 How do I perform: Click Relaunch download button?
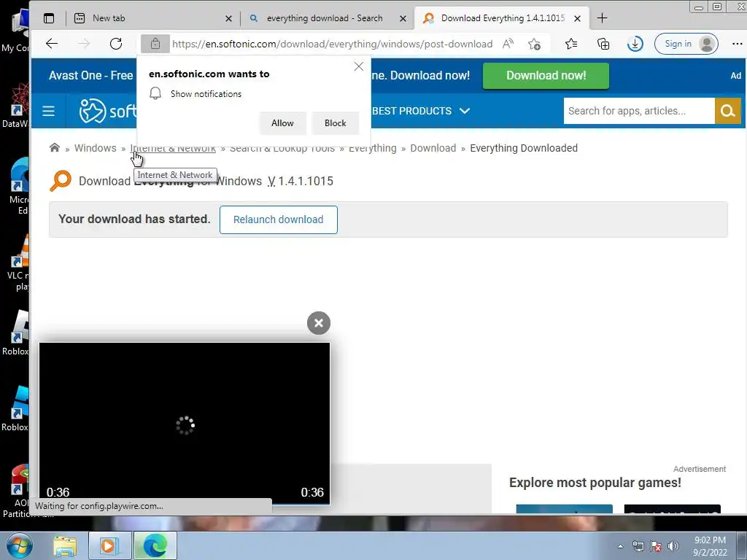[x=278, y=219]
